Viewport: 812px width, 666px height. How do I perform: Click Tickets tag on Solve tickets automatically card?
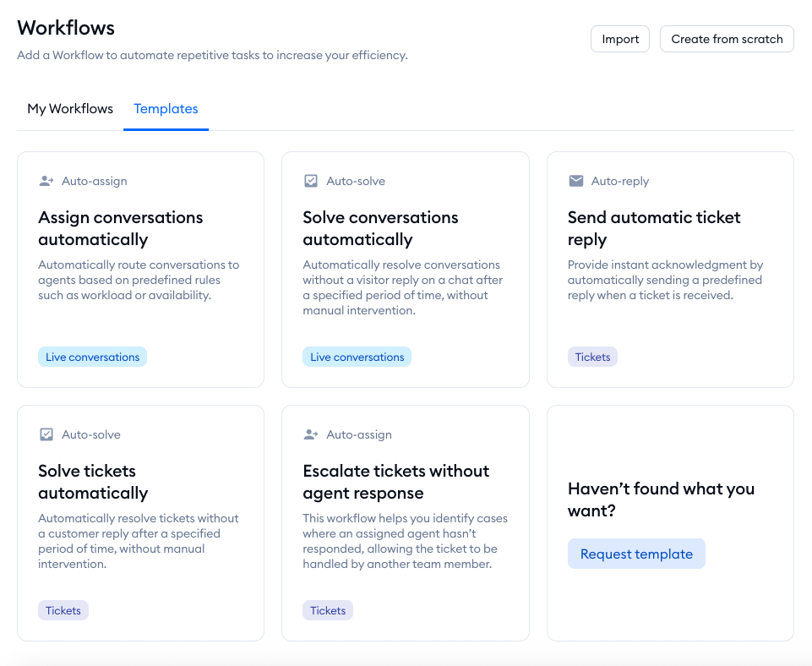point(63,610)
